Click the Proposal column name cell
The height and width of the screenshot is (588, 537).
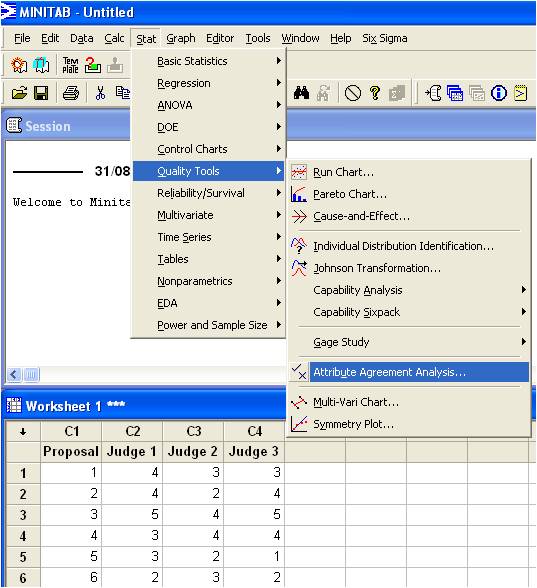click(x=71, y=452)
